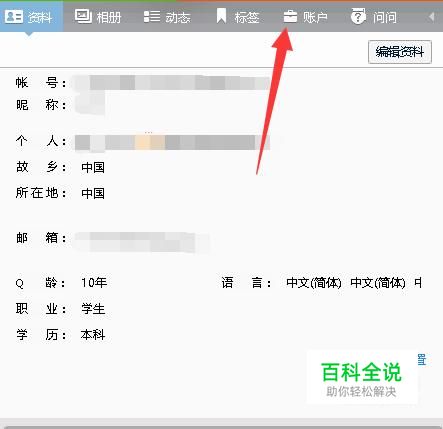The height and width of the screenshot is (429, 443).
Task: Select the 学历 value 本科
Action: pyautogui.click(x=93, y=335)
